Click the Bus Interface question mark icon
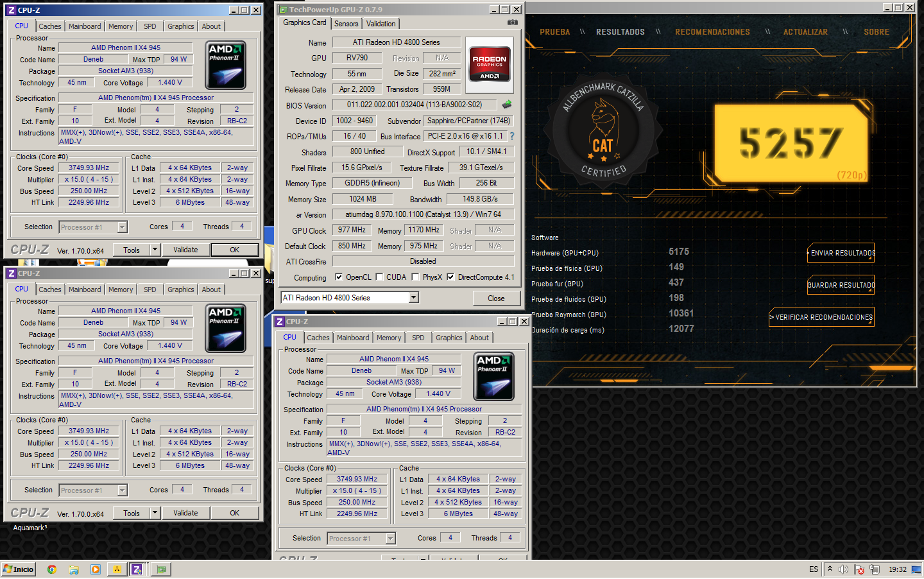Image resolution: width=924 pixels, height=579 pixels. click(x=512, y=136)
